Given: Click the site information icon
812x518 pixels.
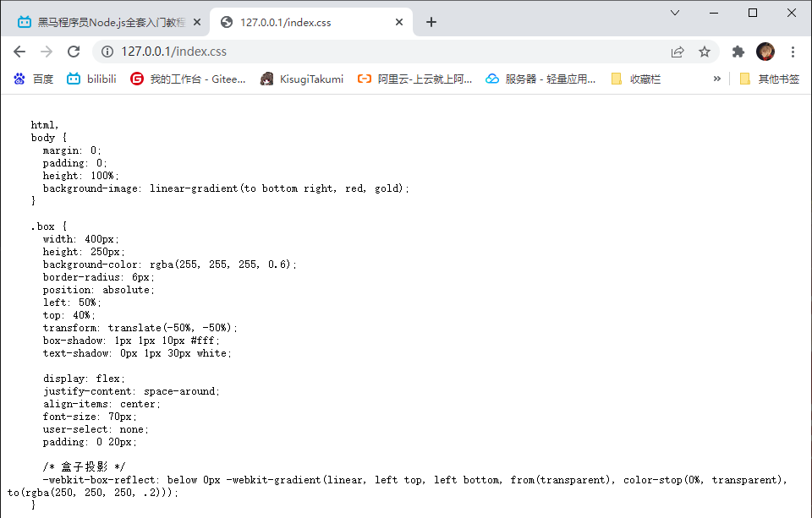Looking at the screenshot, I should (107, 52).
